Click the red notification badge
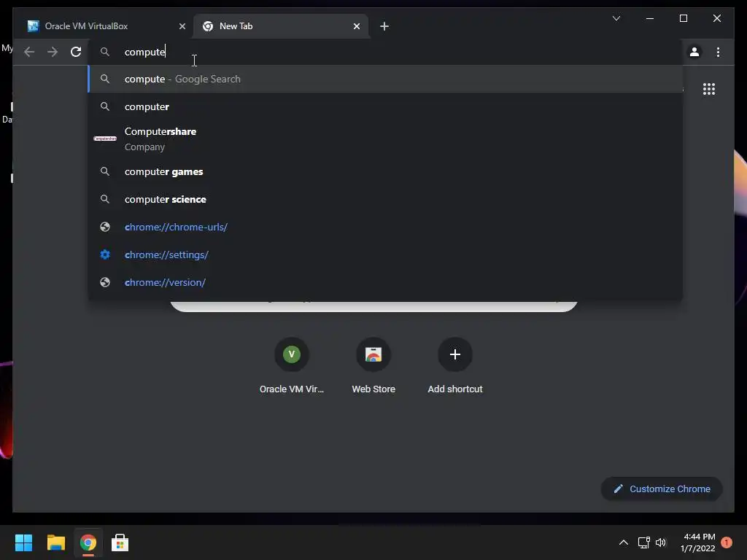 pos(727,542)
